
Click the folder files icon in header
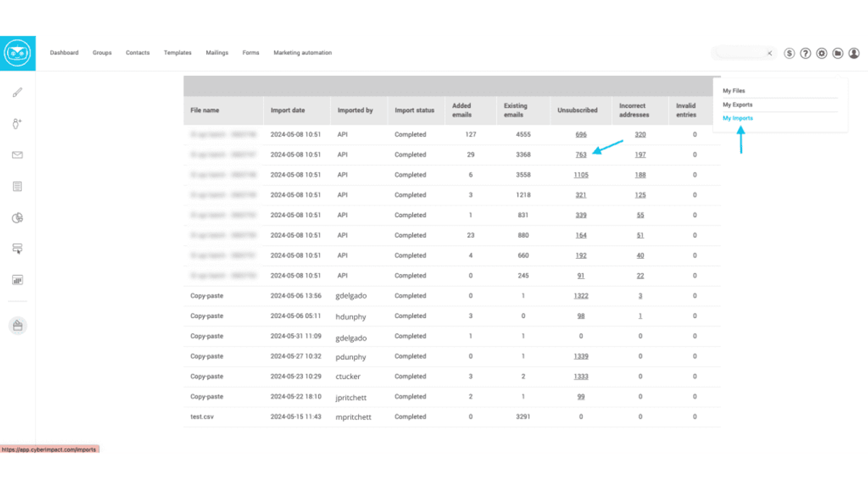coord(838,53)
